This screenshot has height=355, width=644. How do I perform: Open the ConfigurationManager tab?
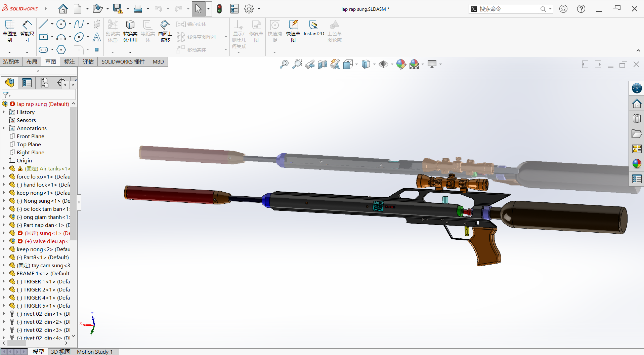point(44,83)
